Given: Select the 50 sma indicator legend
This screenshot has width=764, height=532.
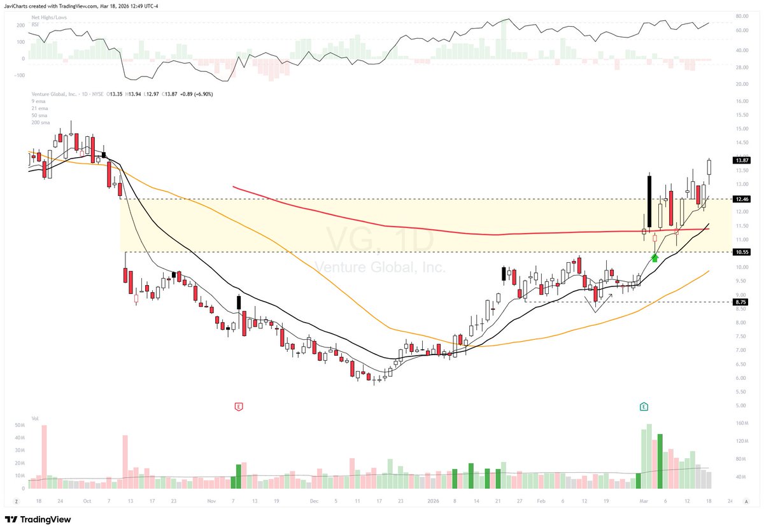Looking at the screenshot, I should [x=39, y=115].
